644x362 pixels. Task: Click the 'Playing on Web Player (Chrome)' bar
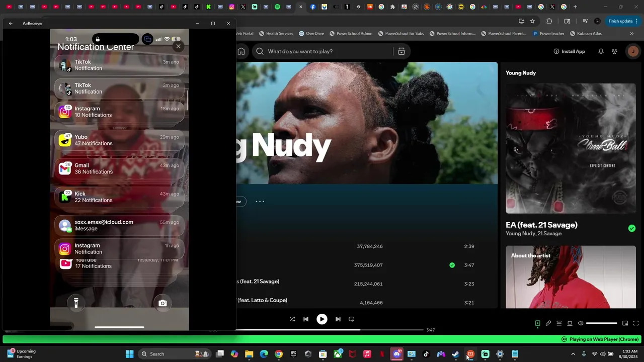click(x=322, y=339)
